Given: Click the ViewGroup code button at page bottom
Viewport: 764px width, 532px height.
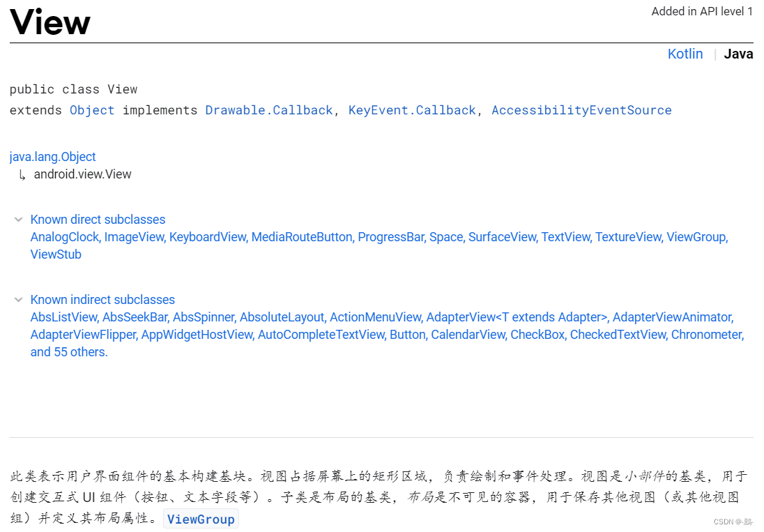Looking at the screenshot, I should point(201,519).
